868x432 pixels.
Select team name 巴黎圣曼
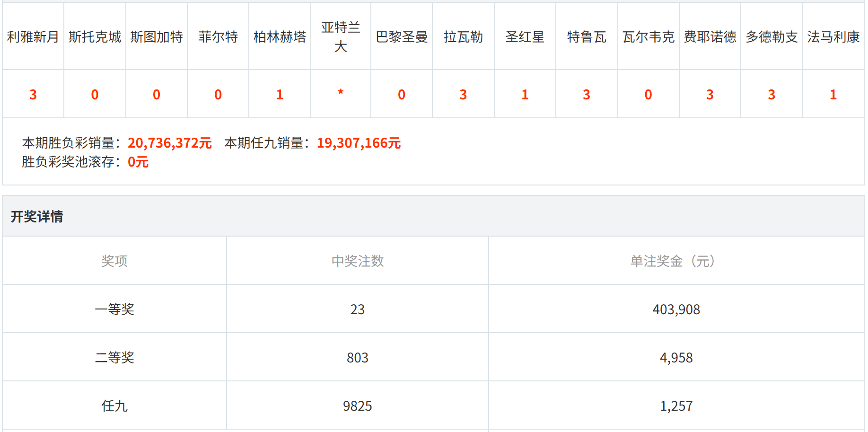pos(402,37)
